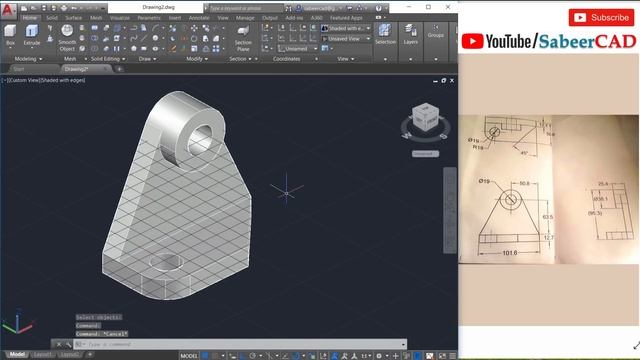Open the Selection panel button
640x360 pixels.
385,35
